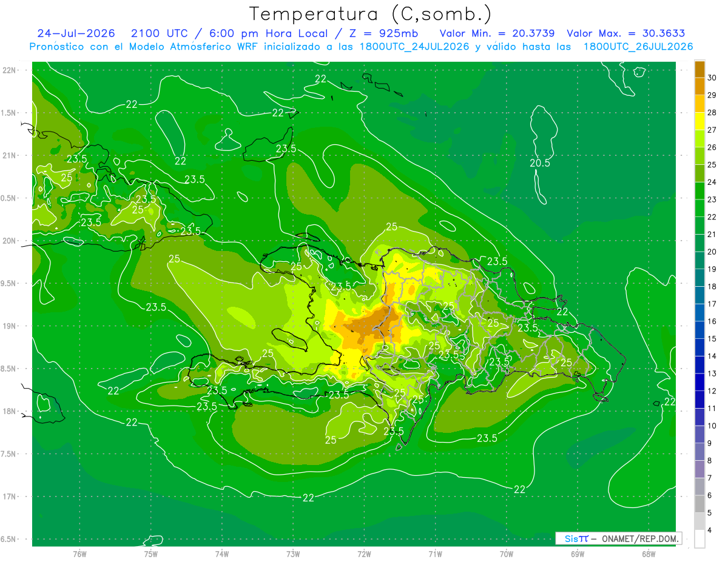
Task: Click longitude axis label "70W"
Action: coord(506,554)
